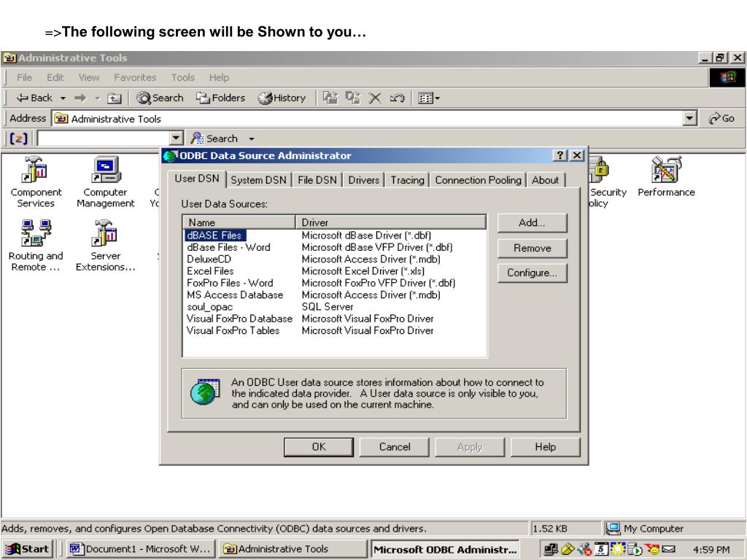
Task: Switch to the Tracing tab
Action: point(407,180)
